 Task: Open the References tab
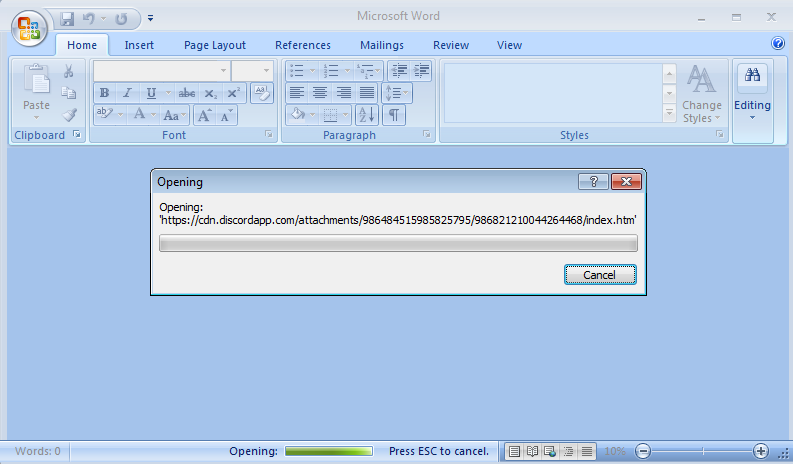tap(303, 45)
